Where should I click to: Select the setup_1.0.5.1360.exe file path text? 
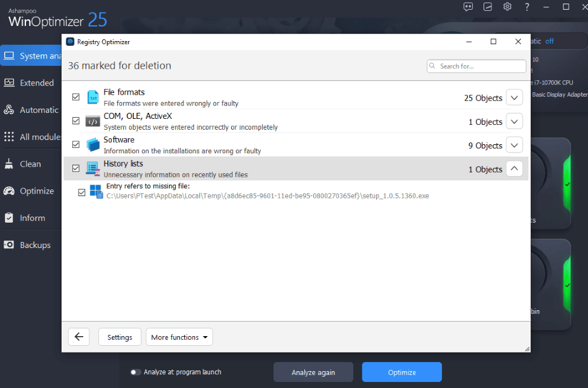click(268, 196)
